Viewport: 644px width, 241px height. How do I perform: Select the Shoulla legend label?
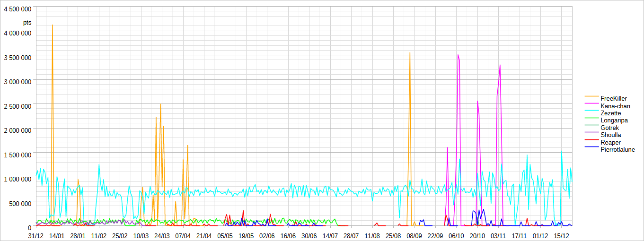pos(611,135)
